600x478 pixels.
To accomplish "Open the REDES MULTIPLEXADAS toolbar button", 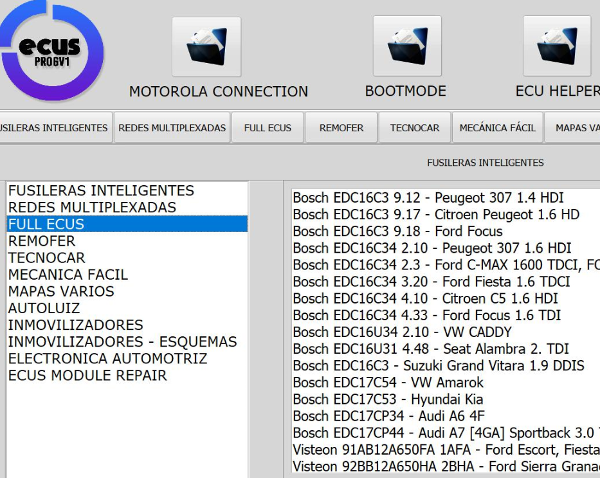I will pos(172,127).
